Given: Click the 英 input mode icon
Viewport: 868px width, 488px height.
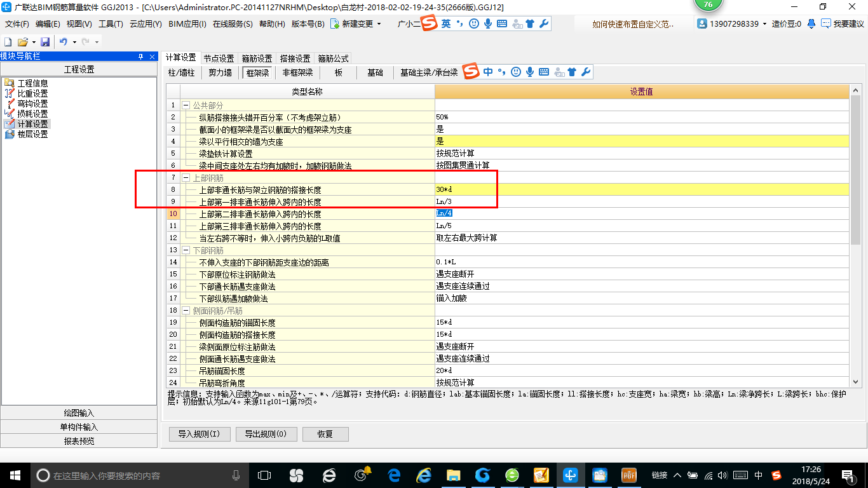Looking at the screenshot, I should 446,24.
